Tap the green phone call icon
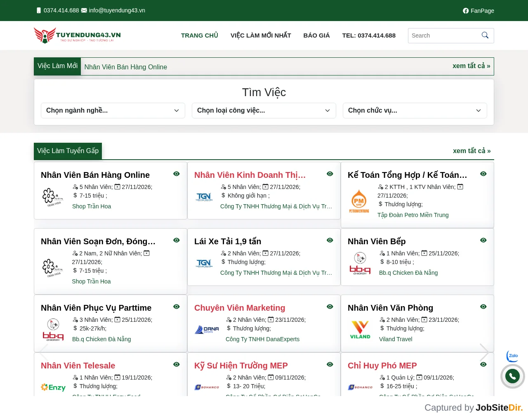The height and width of the screenshot is (420, 528). [x=512, y=376]
